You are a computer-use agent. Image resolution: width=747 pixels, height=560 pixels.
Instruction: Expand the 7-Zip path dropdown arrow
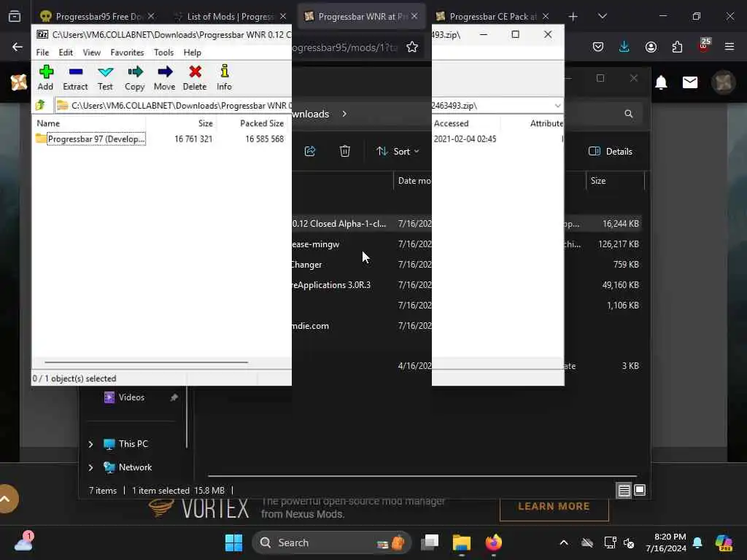(x=557, y=105)
